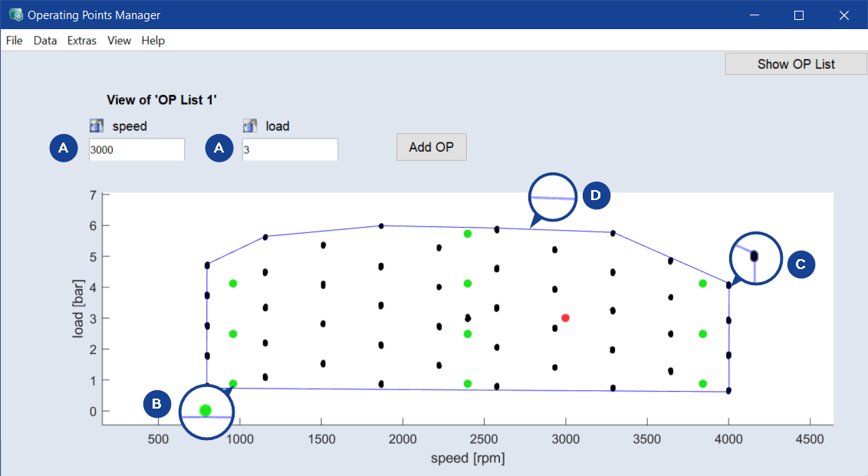Image resolution: width=868 pixels, height=476 pixels.
Task: Click callout marker B near the plot origin
Action: (156, 404)
